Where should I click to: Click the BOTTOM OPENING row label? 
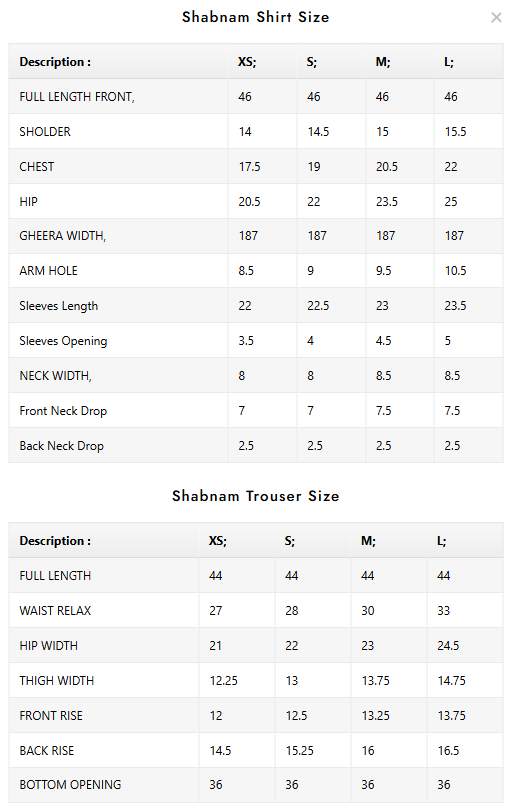[x=70, y=785]
